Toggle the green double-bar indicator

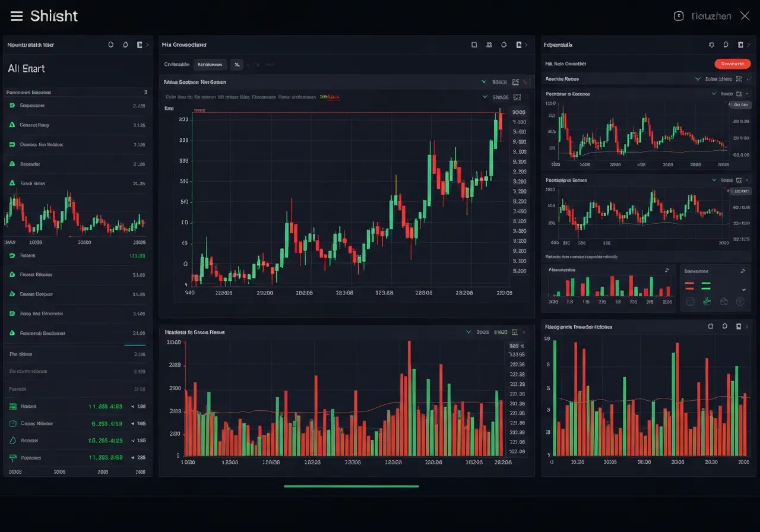pos(706,286)
